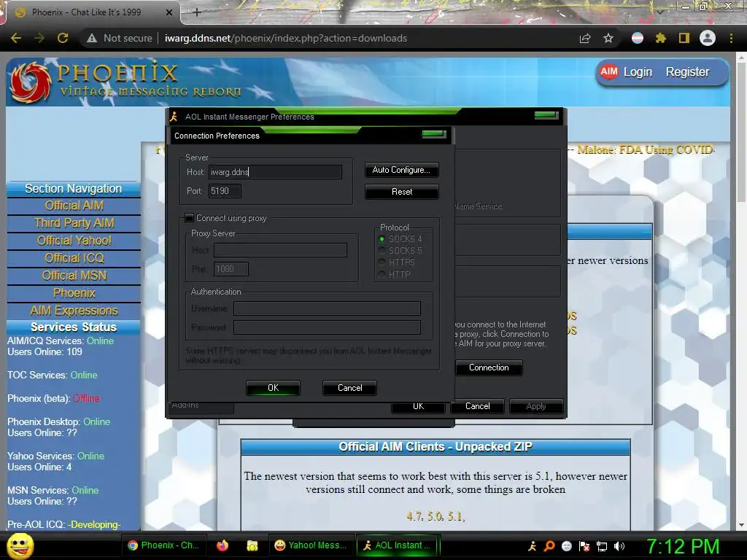The image size is (747, 560).
Task: Select the HTTP protocol radio
Action: (382, 274)
